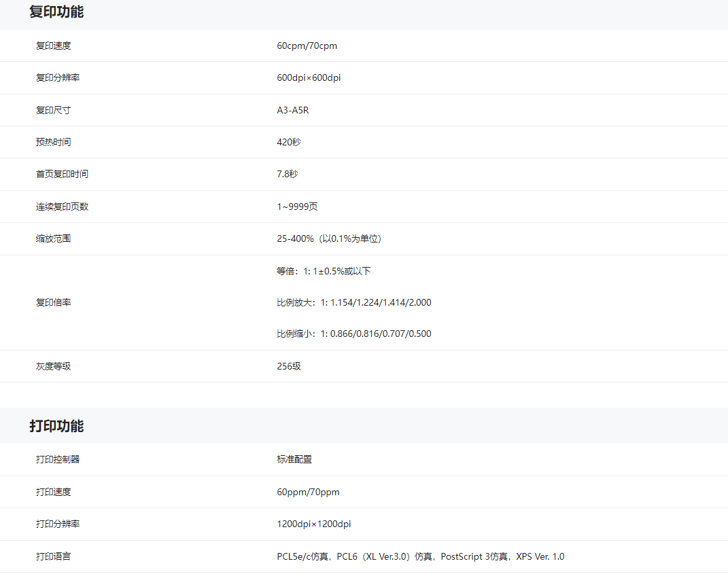Select the 复印速度 row label
This screenshot has width=728, height=574.
pyautogui.click(x=53, y=46)
